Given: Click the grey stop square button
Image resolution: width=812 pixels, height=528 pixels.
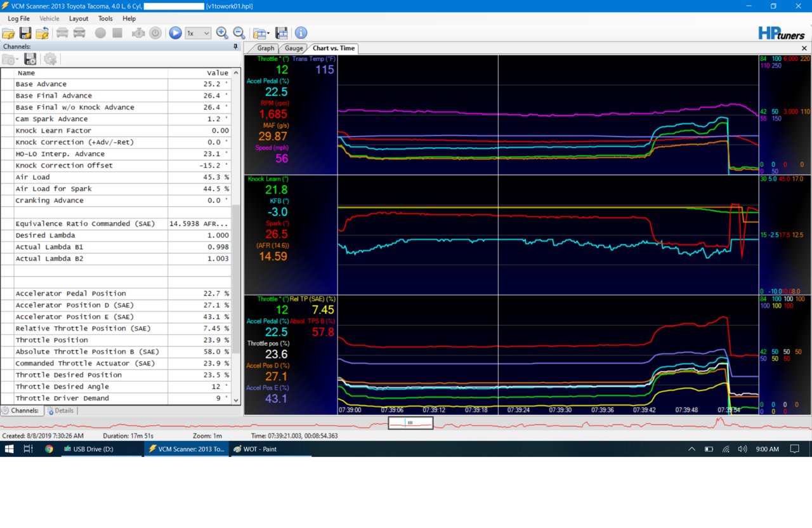Looking at the screenshot, I should (x=117, y=33).
